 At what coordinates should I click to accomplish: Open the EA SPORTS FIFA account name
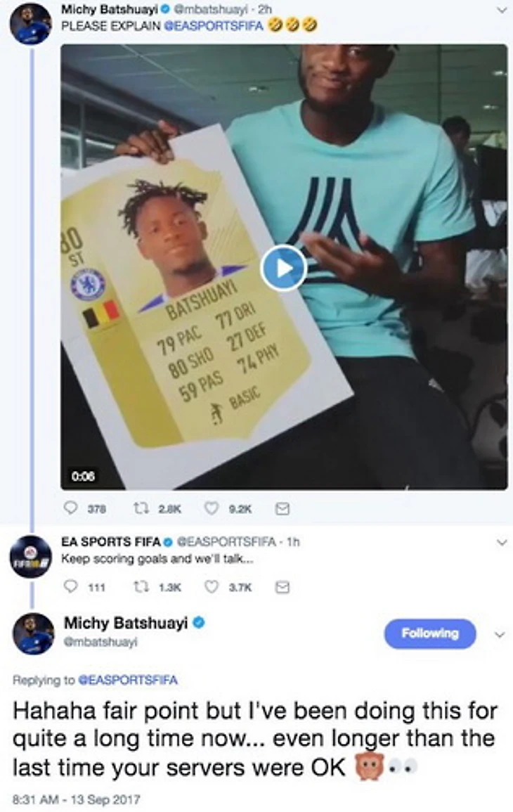(111, 541)
